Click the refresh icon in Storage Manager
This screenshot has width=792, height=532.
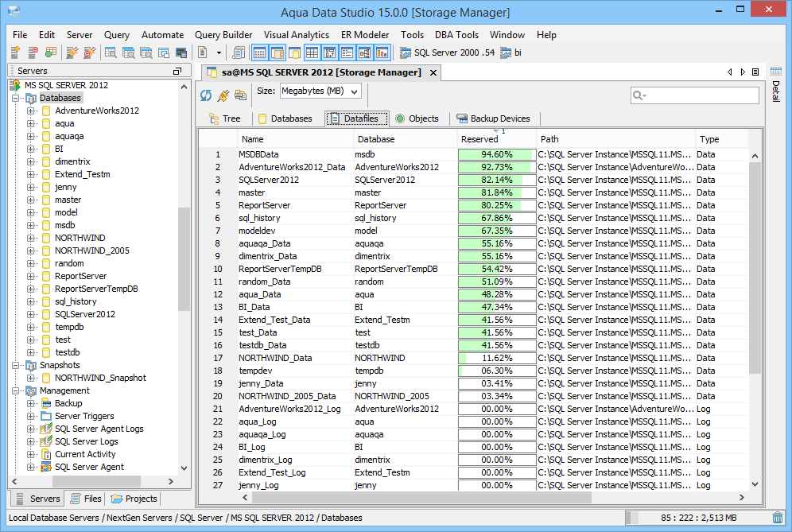[206, 95]
